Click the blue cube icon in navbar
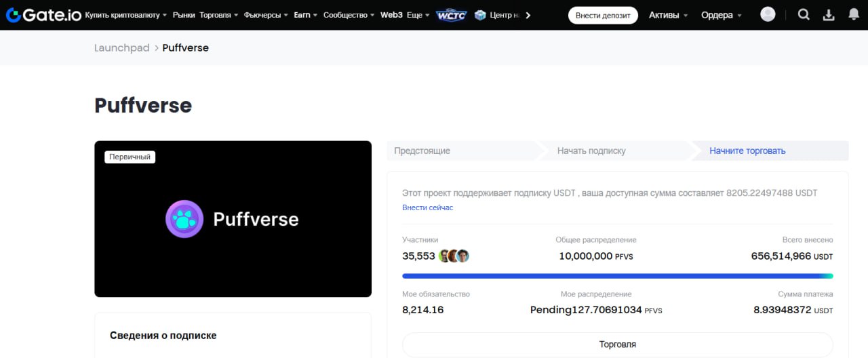 [x=481, y=15]
